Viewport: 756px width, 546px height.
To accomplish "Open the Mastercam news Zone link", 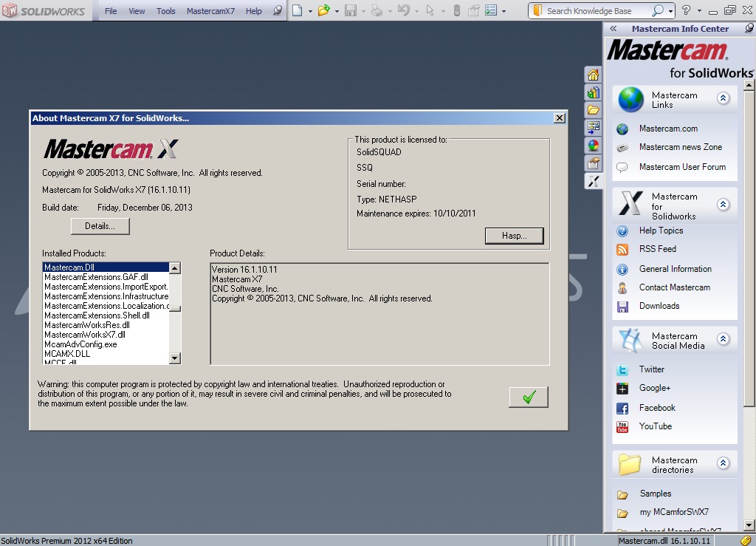I will click(680, 147).
